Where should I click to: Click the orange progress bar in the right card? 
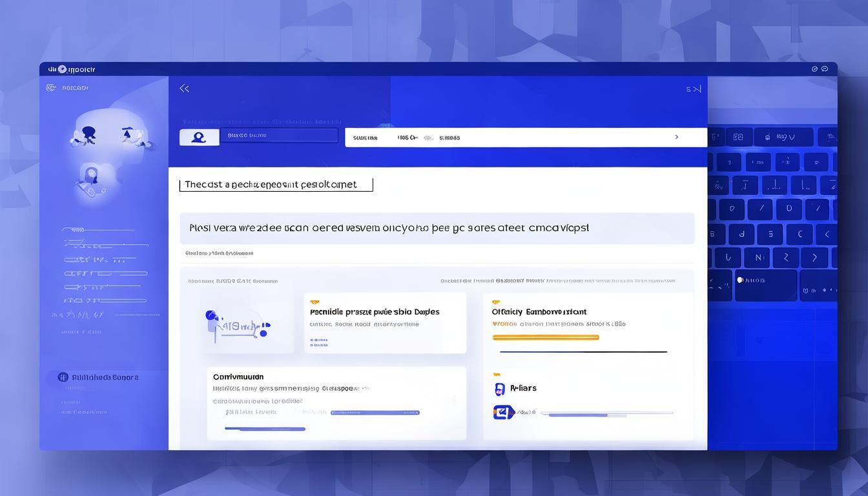(545, 337)
